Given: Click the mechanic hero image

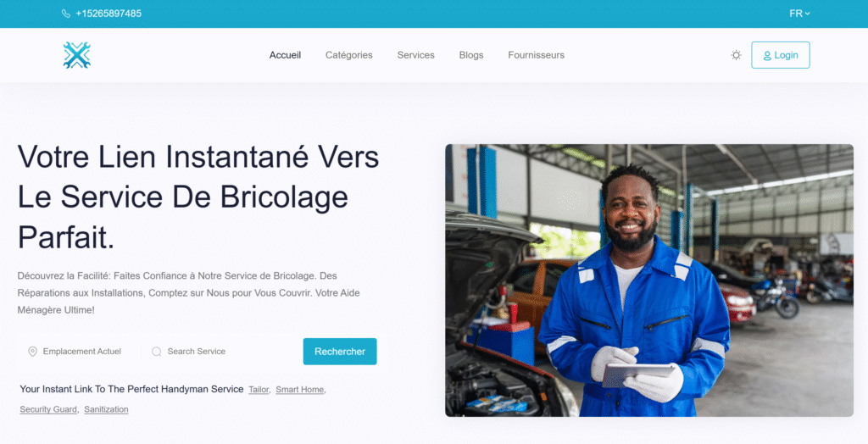Looking at the screenshot, I should (x=649, y=280).
